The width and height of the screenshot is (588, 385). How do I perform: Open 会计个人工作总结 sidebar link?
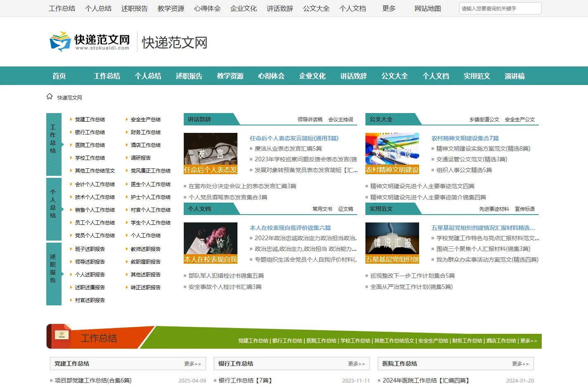click(x=95, y=184)
